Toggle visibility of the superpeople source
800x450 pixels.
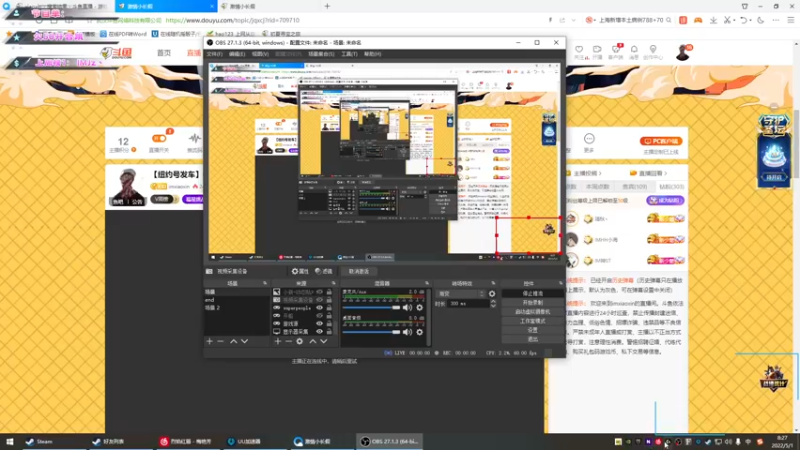click(319, 308)
